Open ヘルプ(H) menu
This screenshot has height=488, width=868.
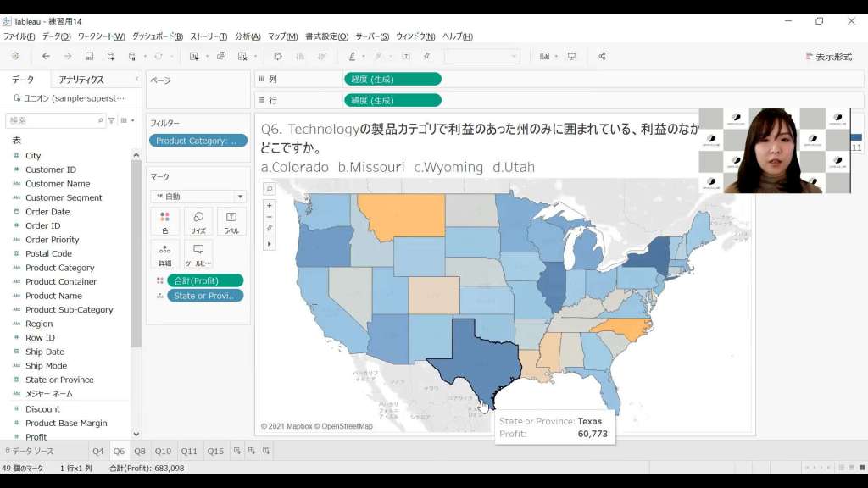click(x=457, y=36)
